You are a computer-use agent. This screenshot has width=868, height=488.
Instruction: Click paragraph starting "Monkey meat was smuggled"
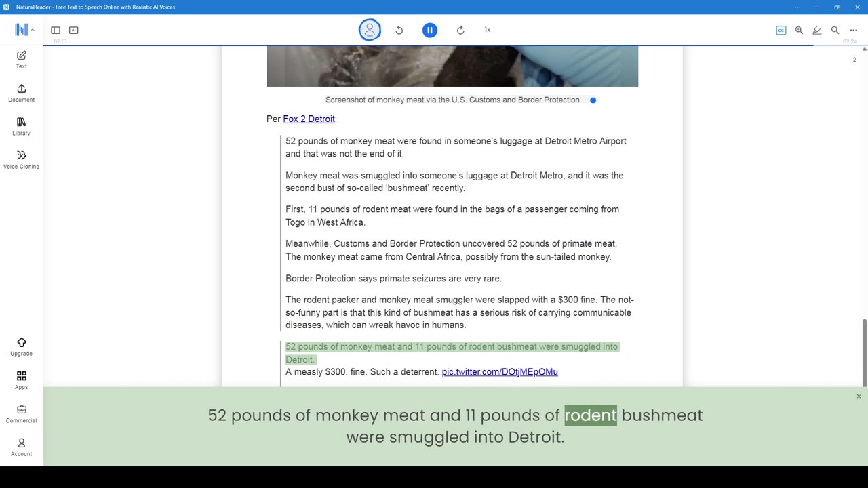454,182
